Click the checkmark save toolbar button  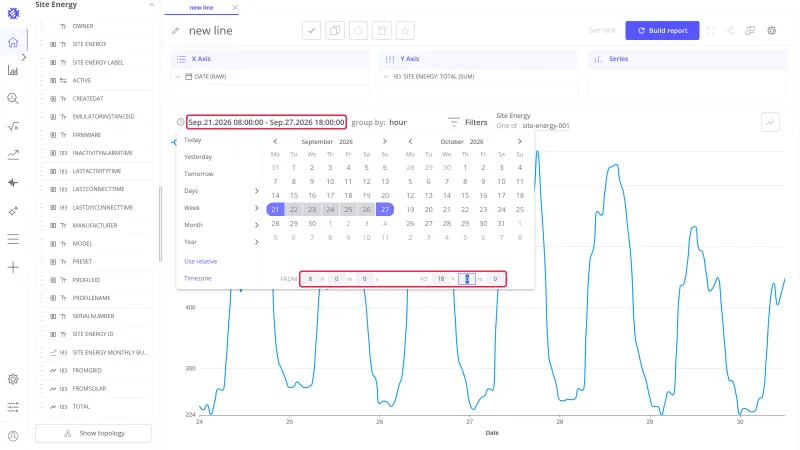pos(311,31)
